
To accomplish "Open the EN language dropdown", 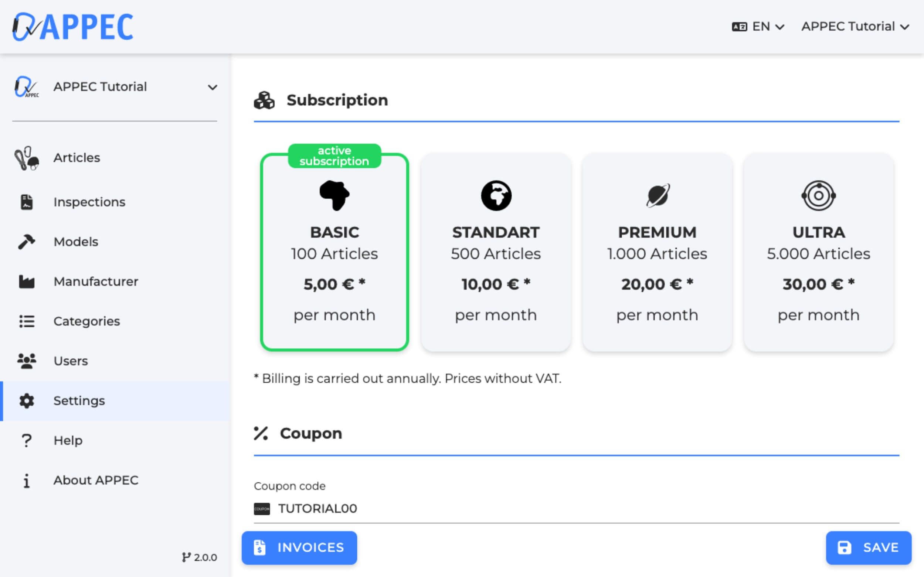I will [x=758, y=27].
